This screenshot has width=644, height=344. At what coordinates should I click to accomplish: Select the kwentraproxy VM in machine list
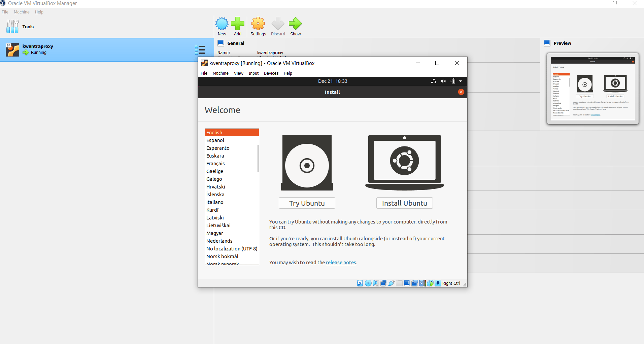[x=107, y=50]
